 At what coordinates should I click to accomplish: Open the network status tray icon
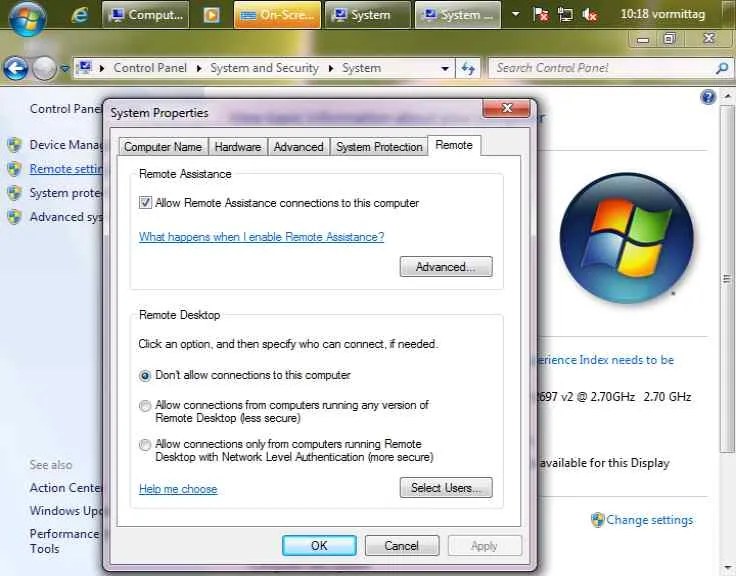coord(565,15)
